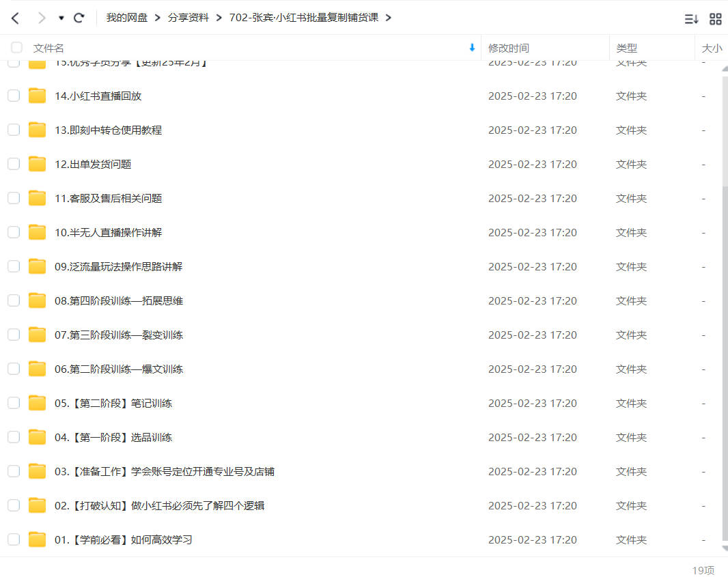Screen dimensions: 728x577
Task: Open folder name 07.第三阶段训练—裂变训练
Action: click(x=119, y=335)
